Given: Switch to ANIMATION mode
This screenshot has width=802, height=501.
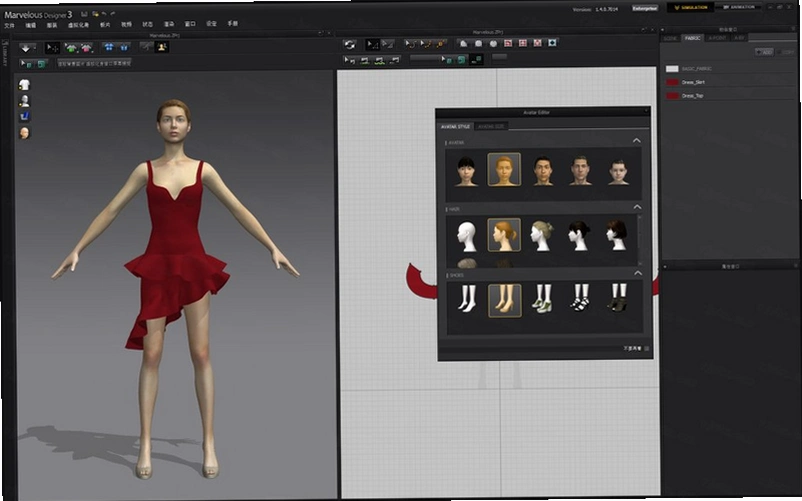Looking at the screenshot, I should pyautogui.click(x=739, y=7).
